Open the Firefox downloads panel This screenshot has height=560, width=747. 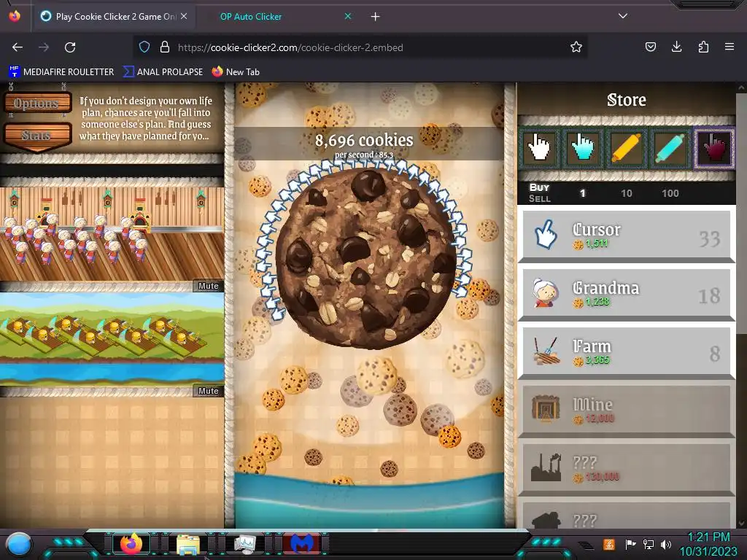tap(676, 47)
